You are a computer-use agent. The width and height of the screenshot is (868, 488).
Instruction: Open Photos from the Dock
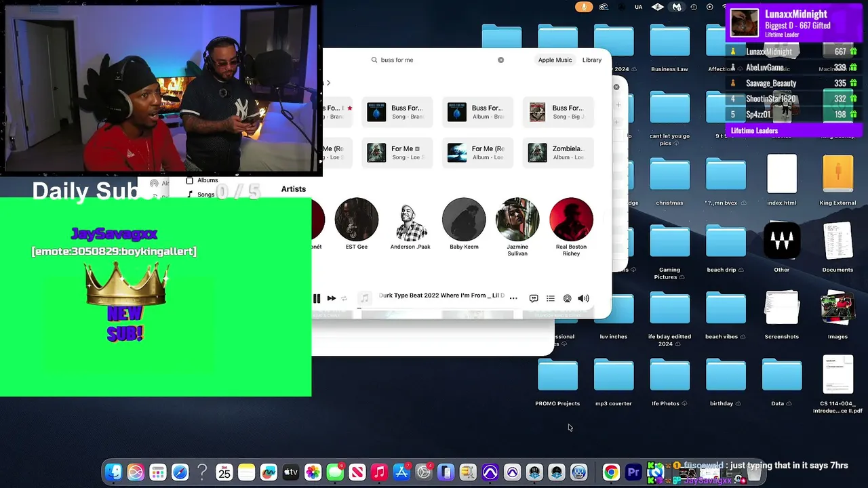313,472
